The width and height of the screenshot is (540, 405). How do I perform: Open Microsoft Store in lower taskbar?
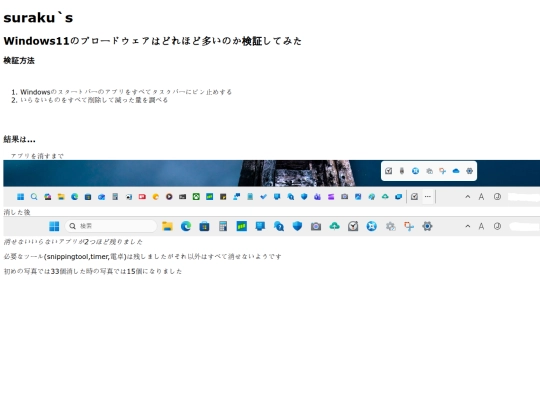tap(204, 226)
